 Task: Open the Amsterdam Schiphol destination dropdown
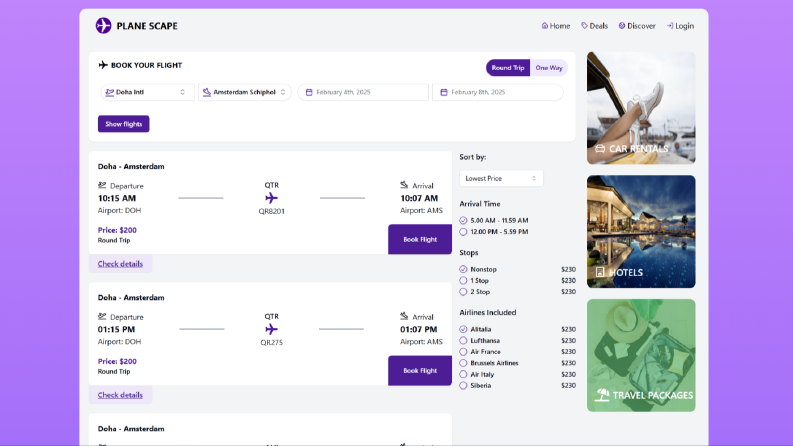(x=245, y=92)
